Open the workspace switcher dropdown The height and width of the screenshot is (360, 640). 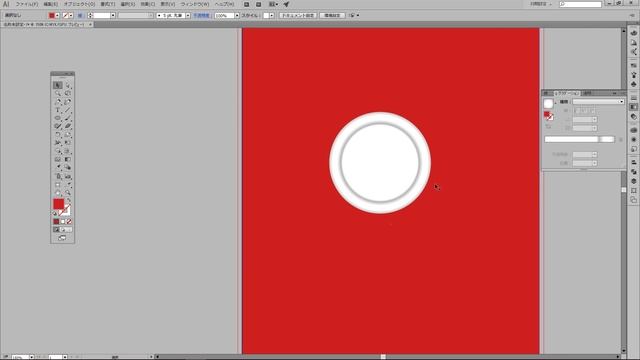(x=541, y=4)
